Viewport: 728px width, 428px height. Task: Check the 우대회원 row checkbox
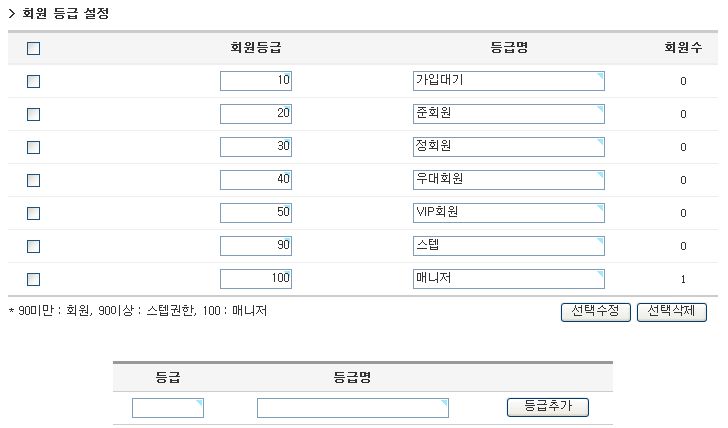coord(33,180)
